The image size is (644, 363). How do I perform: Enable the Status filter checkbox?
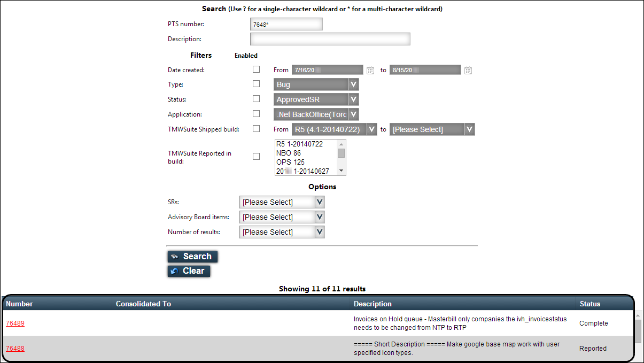tap(257, 99)
